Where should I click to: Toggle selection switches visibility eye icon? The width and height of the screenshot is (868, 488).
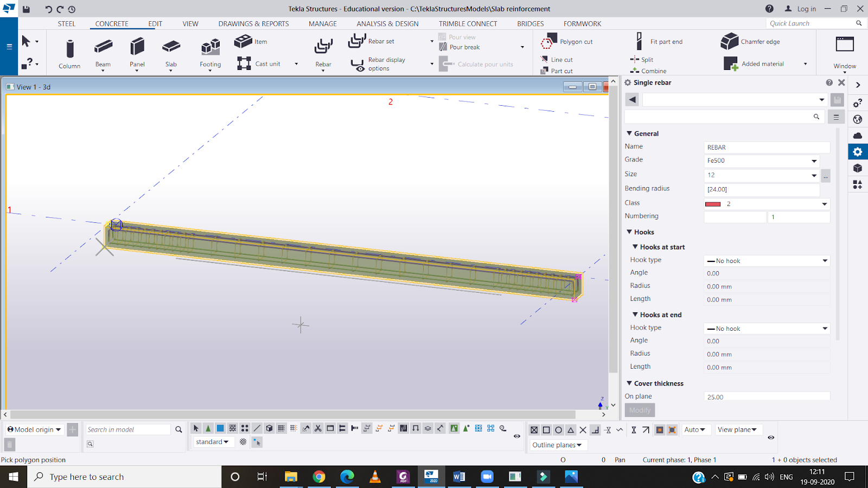click(517, 436)
